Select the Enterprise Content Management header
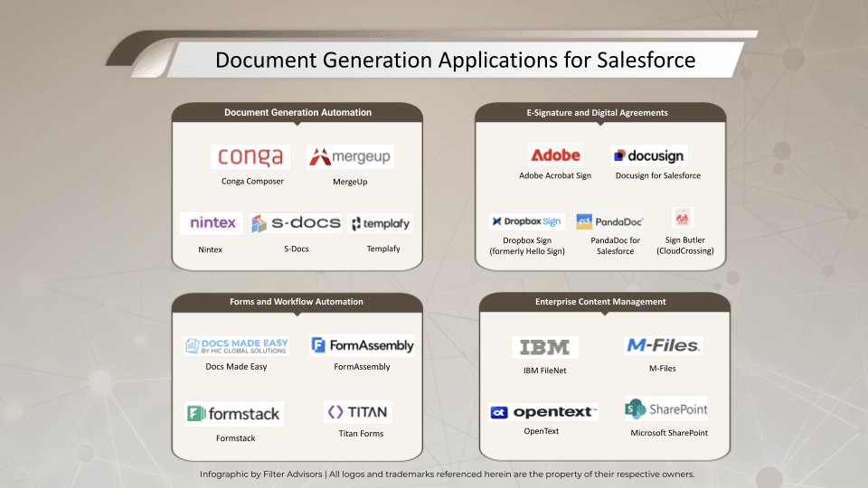Screen dimensions: 868x488 coord(605,302)
